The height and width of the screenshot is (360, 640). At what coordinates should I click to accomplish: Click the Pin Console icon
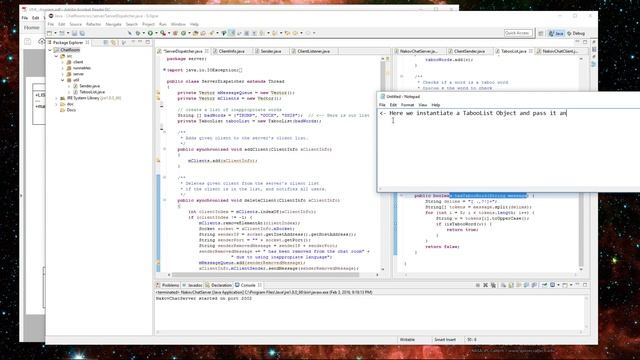coord(544,285)
